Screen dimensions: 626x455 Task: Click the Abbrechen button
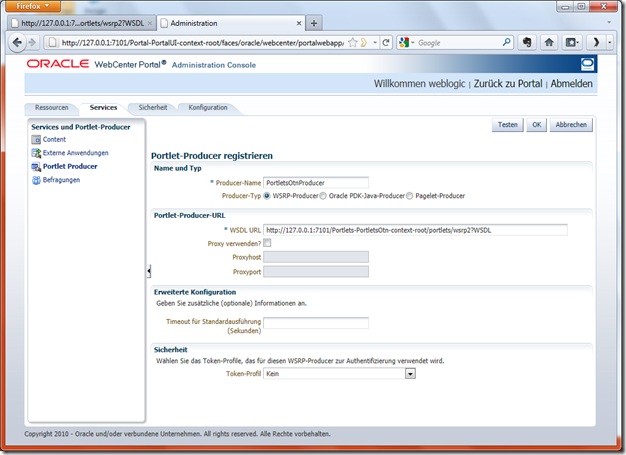pos(571,125)
